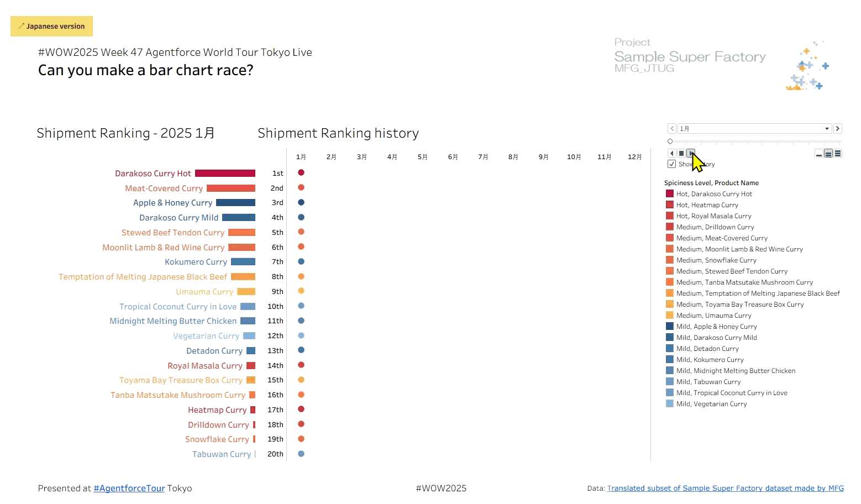Set playback speed to slow
Screen dimensions: 861x504
coord(819,154)
